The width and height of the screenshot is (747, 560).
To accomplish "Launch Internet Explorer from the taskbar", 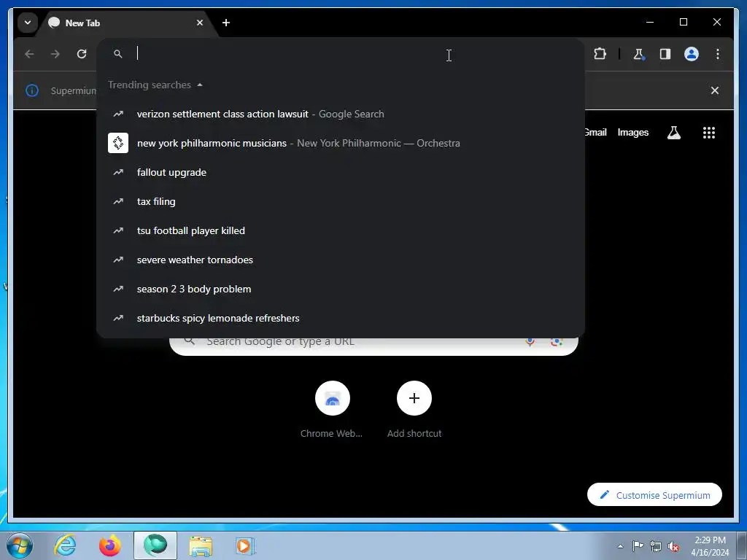I will [x=65, y=545].
